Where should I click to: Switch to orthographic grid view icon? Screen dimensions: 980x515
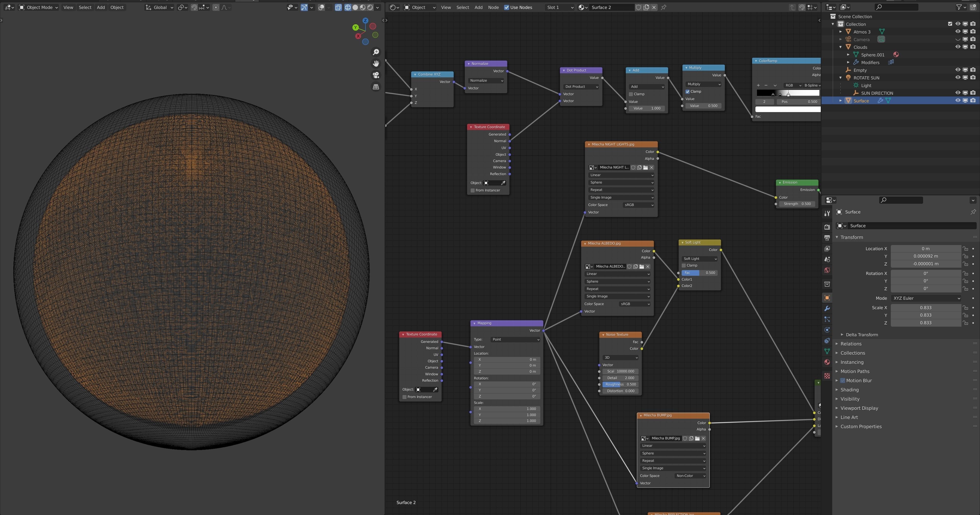point(376,87)
